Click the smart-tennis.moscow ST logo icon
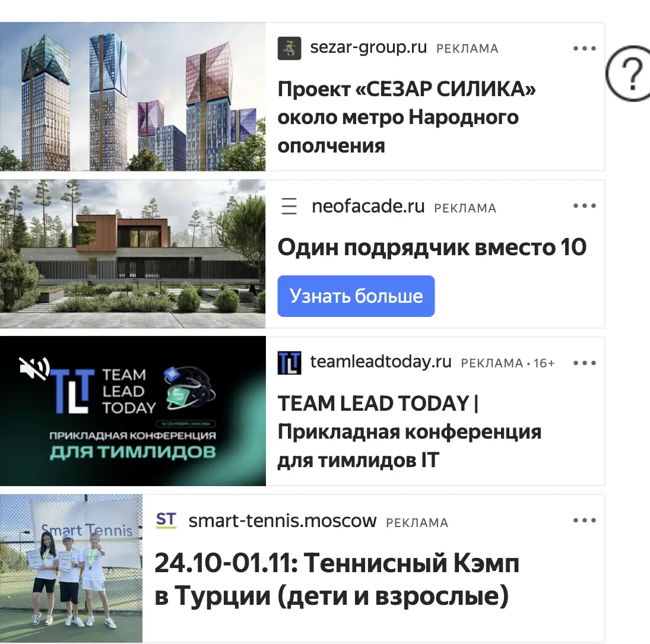The height and width of the screenshot is (644, 650). [166, 520]
